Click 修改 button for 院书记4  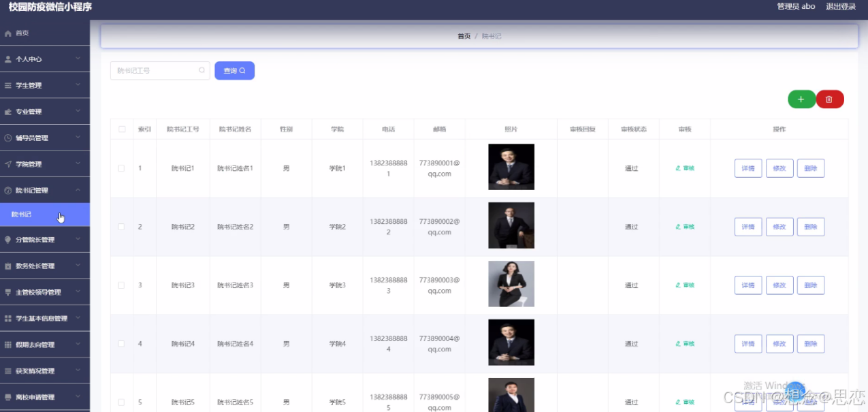pyautogui.click(x=779, y=344)
